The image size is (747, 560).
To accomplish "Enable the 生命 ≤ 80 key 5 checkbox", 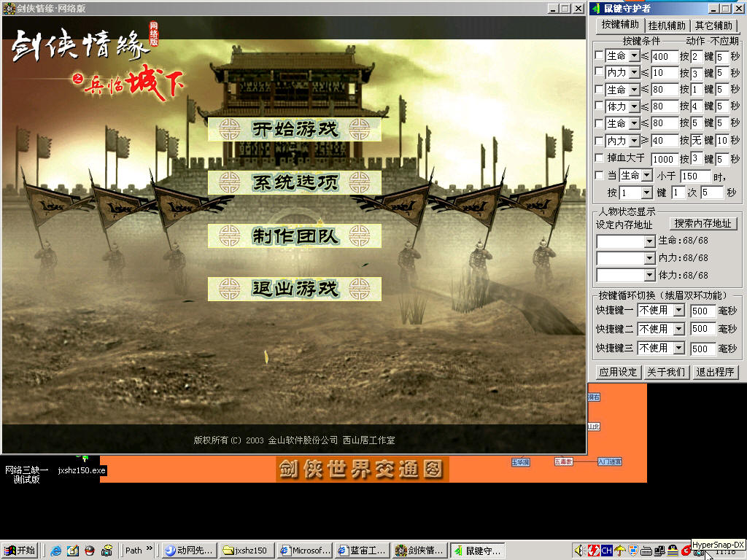I will pyautogui.click(x=600, y=122).
